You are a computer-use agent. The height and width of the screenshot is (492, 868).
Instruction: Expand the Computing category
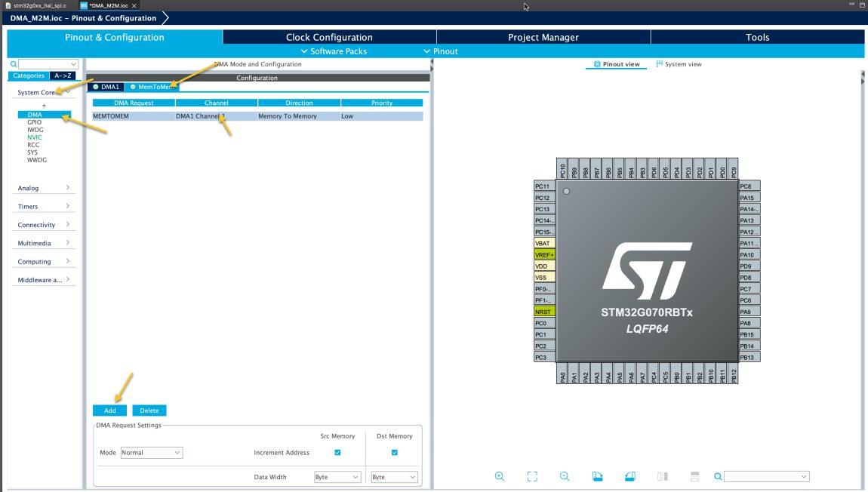(44, 261)
